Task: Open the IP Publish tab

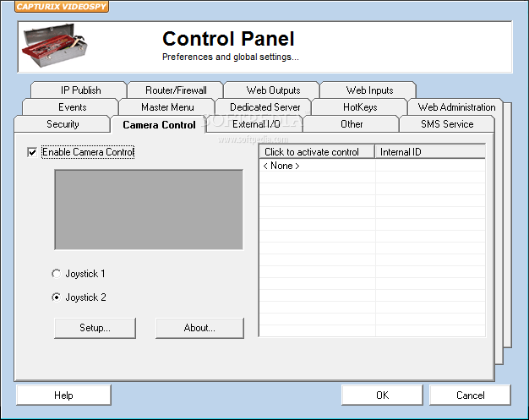Action: pyautogui.click(x=79, y=90)
